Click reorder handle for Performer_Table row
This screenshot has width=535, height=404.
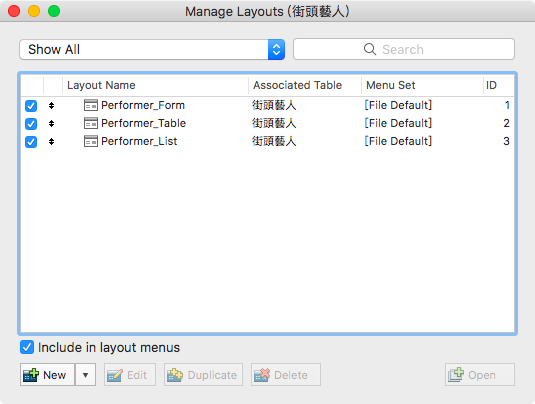point(52,123)
